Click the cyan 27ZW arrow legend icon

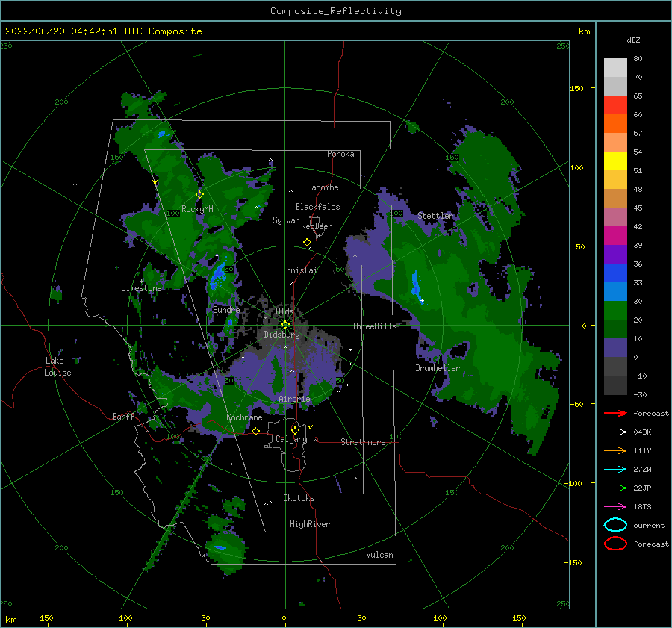615,470
